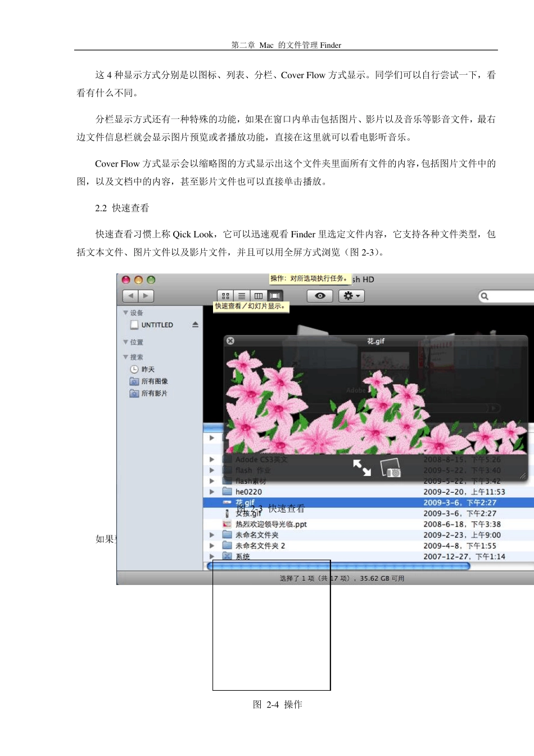Eject the UNTITLED volume
Image resolution: width=534 pixels, height=756 pixels.
pos(195,325)
